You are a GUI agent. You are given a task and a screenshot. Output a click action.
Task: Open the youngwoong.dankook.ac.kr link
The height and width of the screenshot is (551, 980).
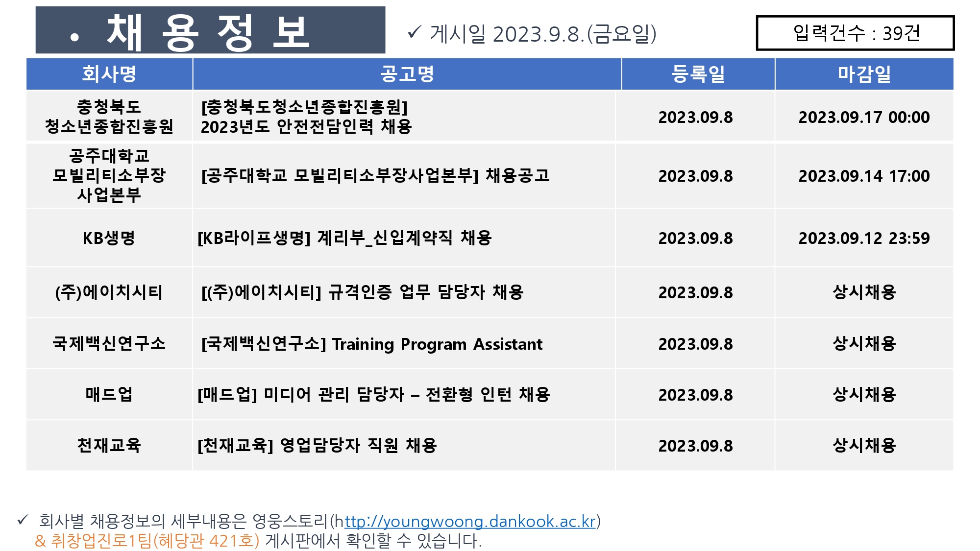470,522
